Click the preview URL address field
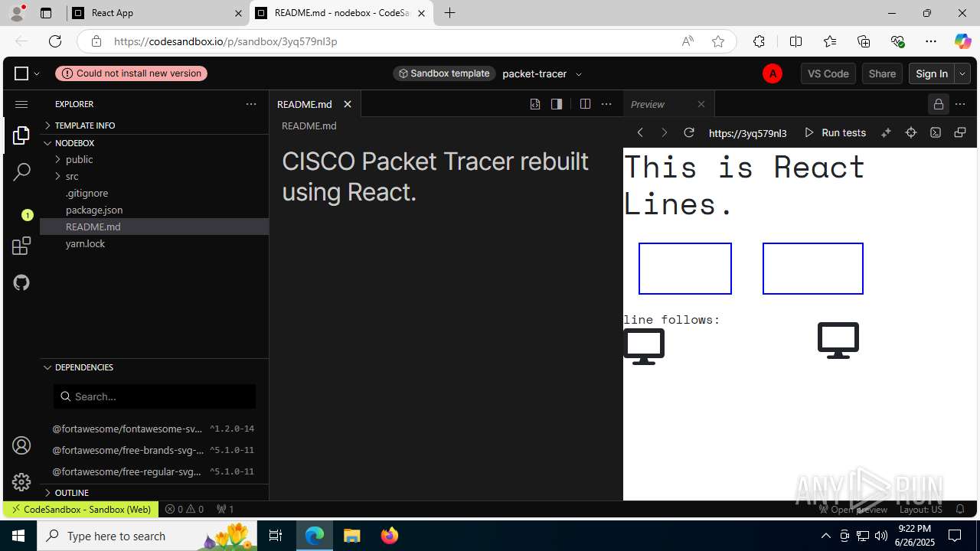980x551 pixels. [748, 133]
